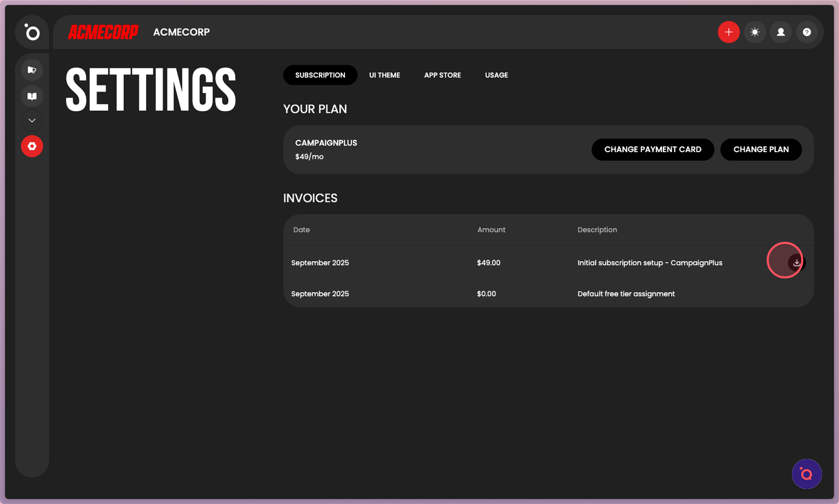Click the red settings gear icon

click(x=32, y=146)
